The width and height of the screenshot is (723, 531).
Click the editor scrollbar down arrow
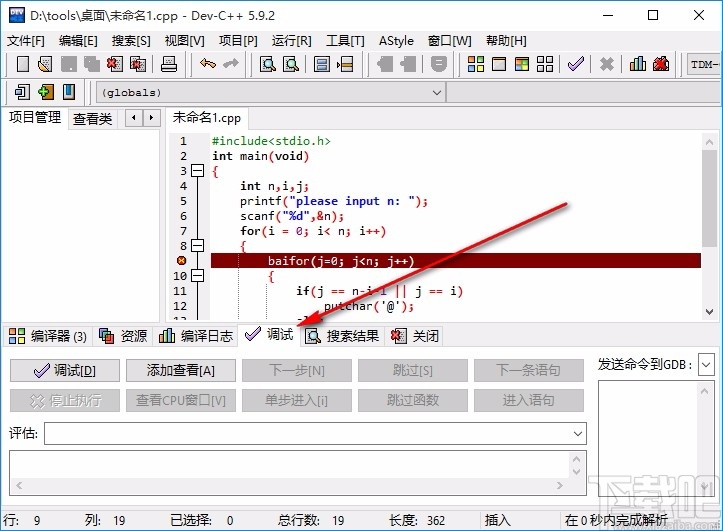pyautogui.click(x=709, y=312)
